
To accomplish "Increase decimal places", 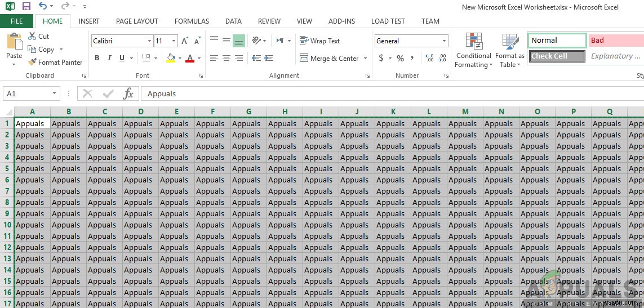I will (429, 59).
